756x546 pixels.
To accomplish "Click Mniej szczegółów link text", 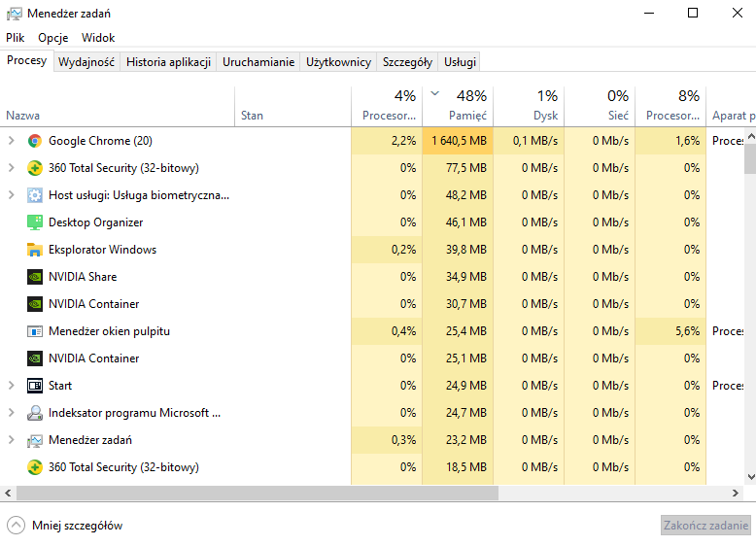I will (x=77, y=526).
